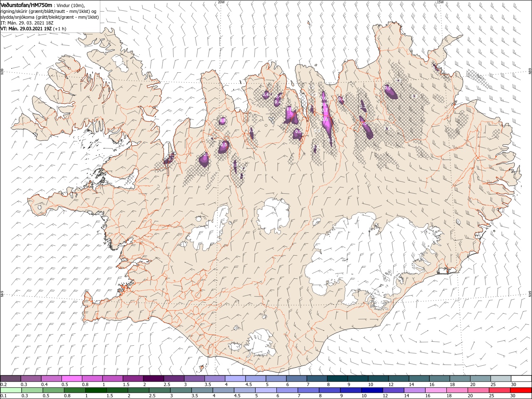This screenshot has height=399, width=532.
Task: Pick the lavender top-row swatch between 4 and 4.5
Action: click(x=235, y=379)
